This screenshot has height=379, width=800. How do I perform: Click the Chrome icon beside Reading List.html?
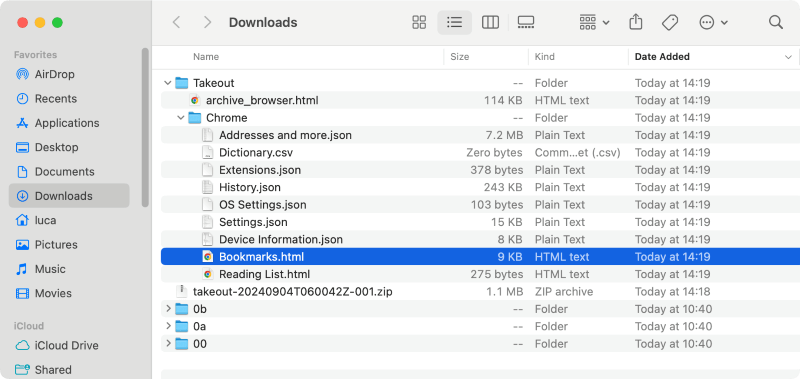(x=207, y=274)
